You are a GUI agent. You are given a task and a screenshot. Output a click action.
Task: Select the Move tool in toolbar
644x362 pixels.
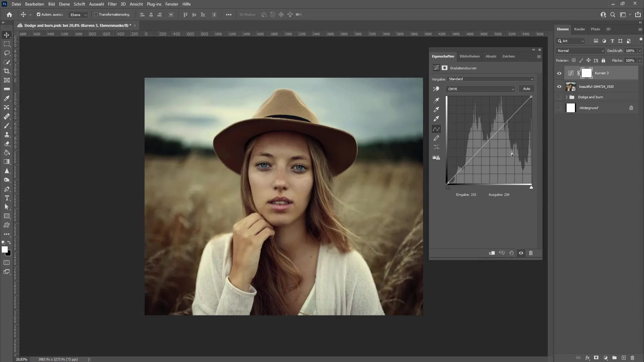7,35
